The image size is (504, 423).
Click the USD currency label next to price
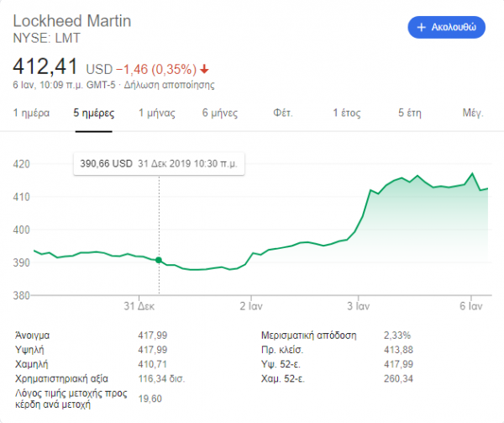click(x=99, y=69)
